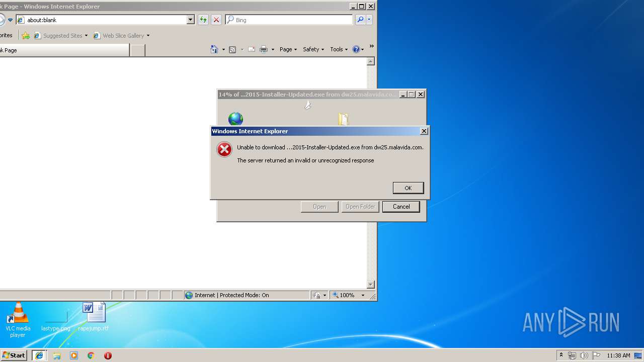This screenshot has width=644, height=362.
Task: Click globe icon in download window
Action: [235, 119]
